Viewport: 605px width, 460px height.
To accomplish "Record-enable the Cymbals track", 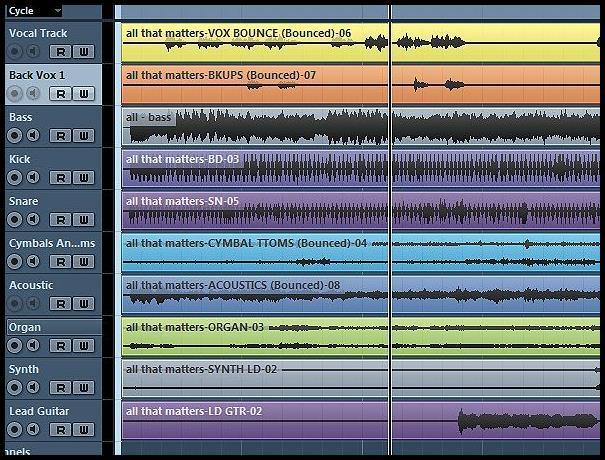I will click(x=15, y=262).
